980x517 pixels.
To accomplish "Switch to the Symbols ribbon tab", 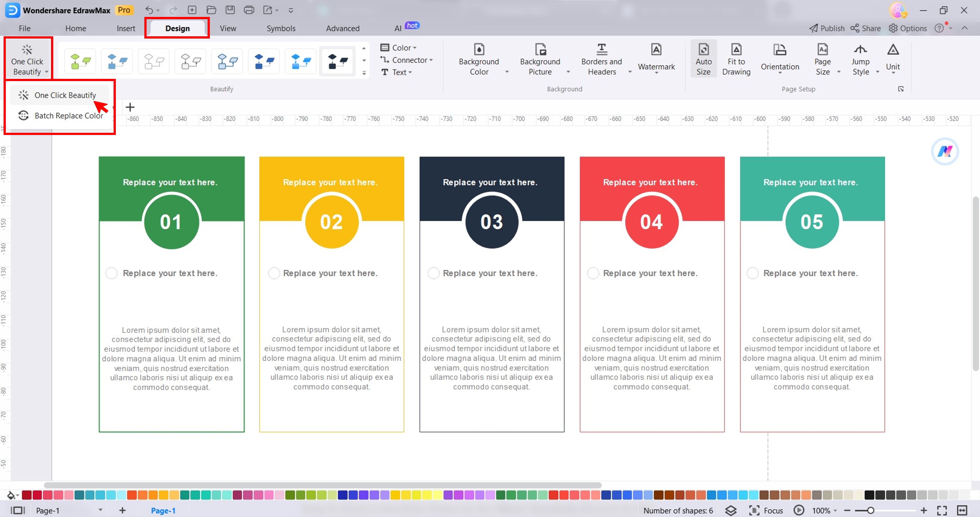I will 281,29.
